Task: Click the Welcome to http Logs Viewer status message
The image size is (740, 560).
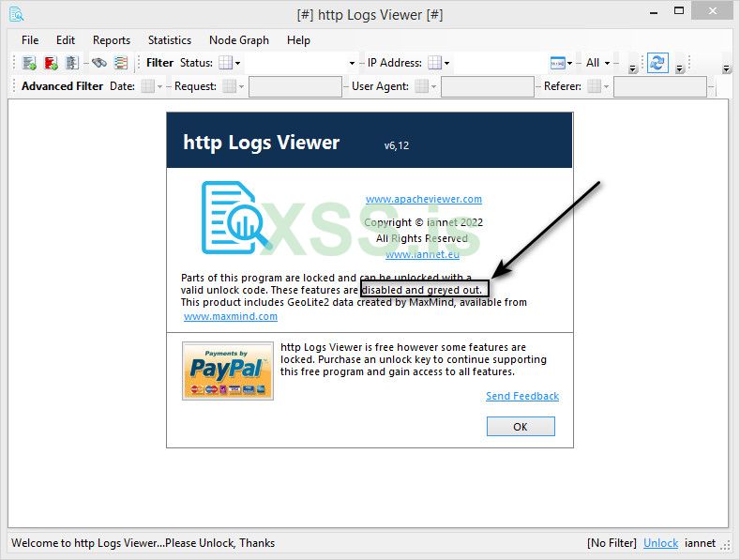Action: tap(143, 543)
